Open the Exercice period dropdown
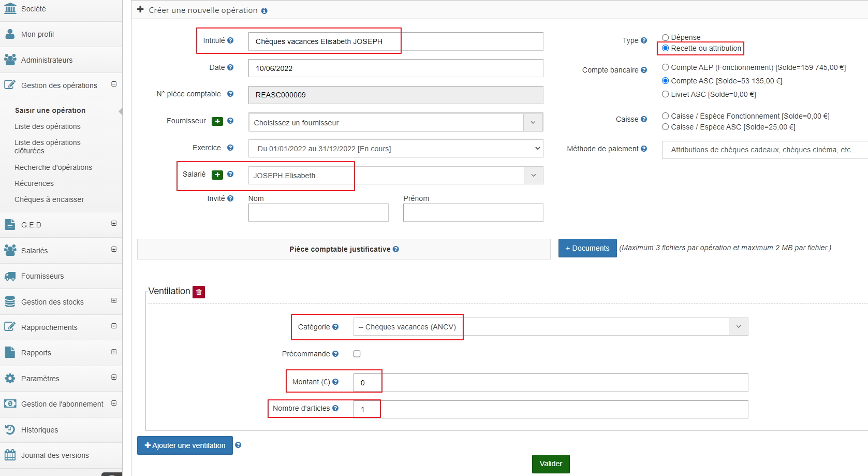The image size is (868, 476). coord(395,149)
